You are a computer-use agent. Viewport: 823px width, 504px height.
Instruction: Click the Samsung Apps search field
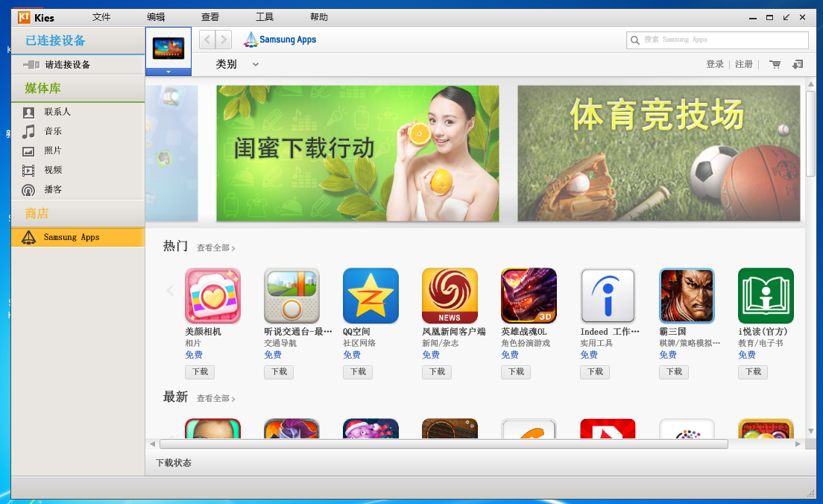[717, 40]
